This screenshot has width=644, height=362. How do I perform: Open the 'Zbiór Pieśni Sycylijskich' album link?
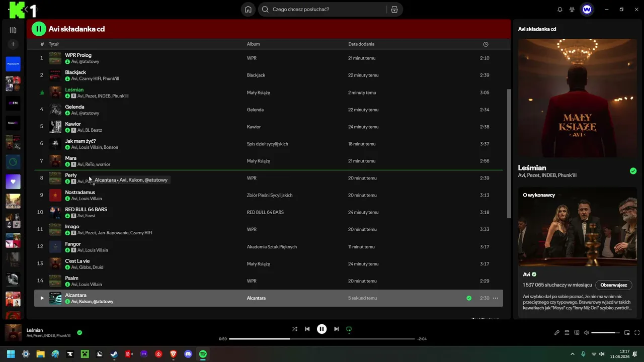point(270,195)
